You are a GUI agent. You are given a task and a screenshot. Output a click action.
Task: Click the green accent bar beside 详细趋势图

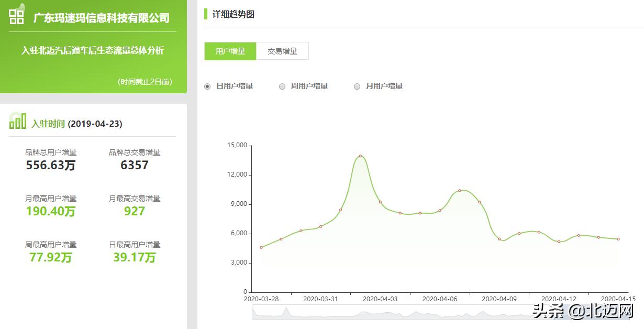coord(206,14)
